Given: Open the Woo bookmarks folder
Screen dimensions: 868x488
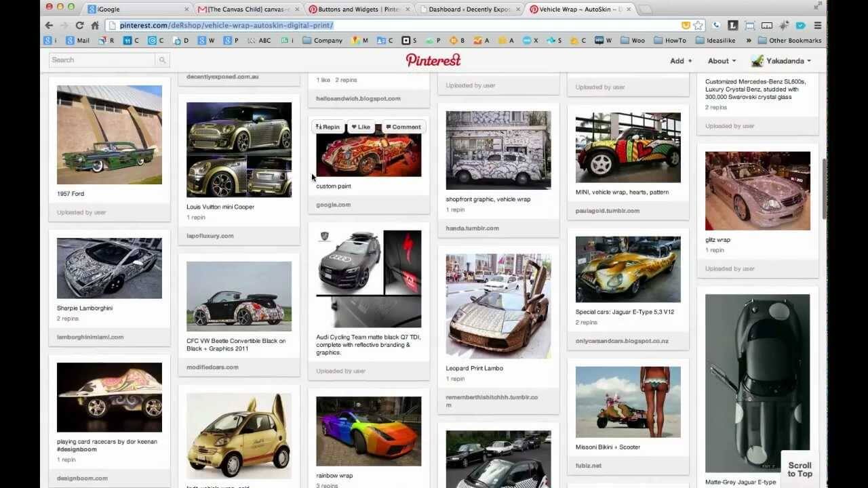Looking at the screenshot, I should click(x=633, y=41).
